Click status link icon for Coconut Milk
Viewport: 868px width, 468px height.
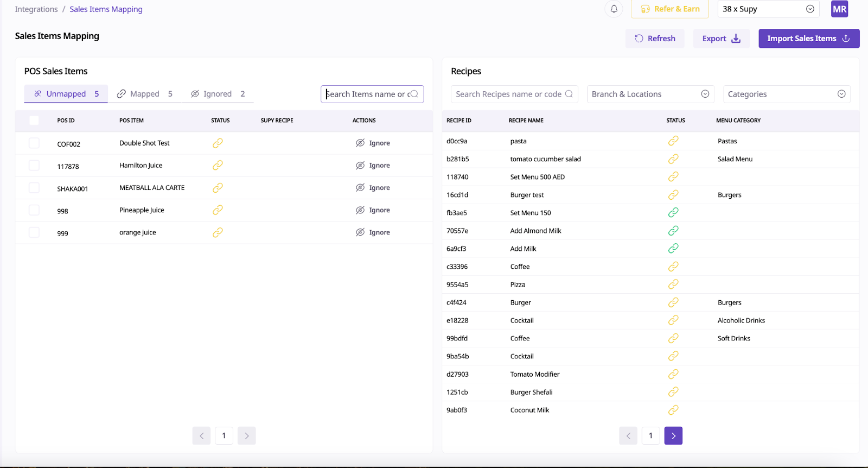coord(673,410)
